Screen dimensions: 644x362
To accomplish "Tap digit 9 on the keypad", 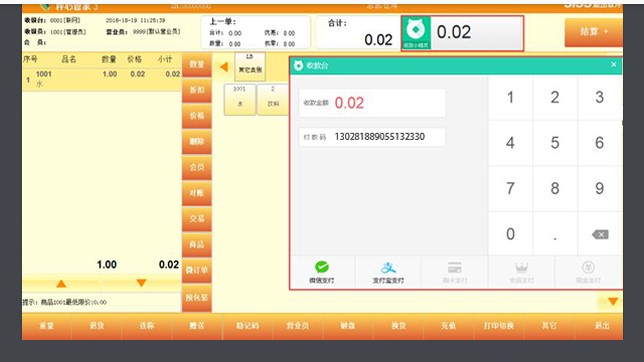I will click(x=600, y=189).
